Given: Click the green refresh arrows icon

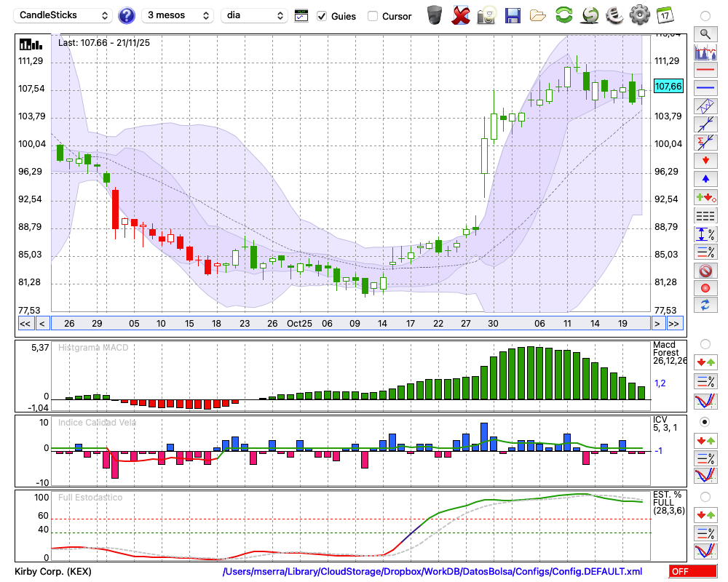Looking at the screenshot, I should [563, 15].
